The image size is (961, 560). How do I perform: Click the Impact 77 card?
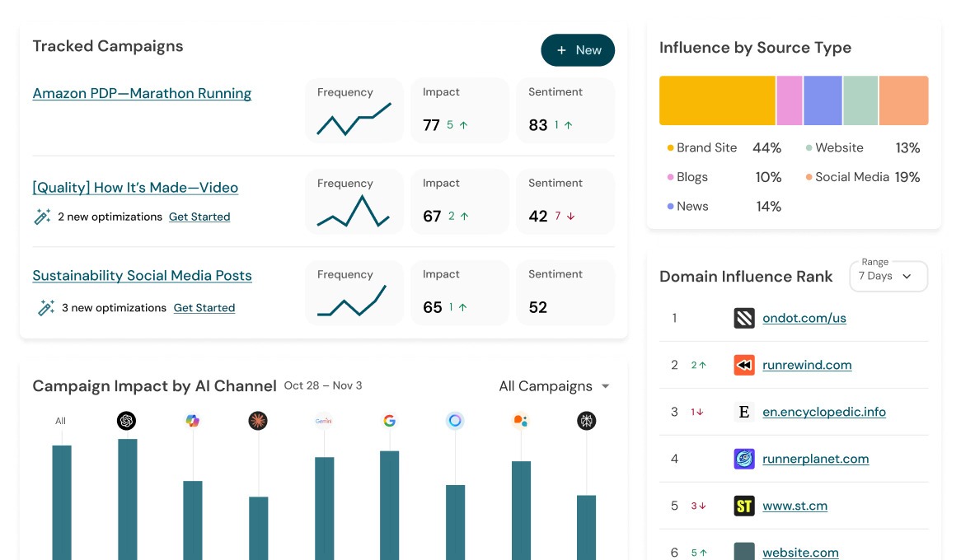[x=460, y=110]
